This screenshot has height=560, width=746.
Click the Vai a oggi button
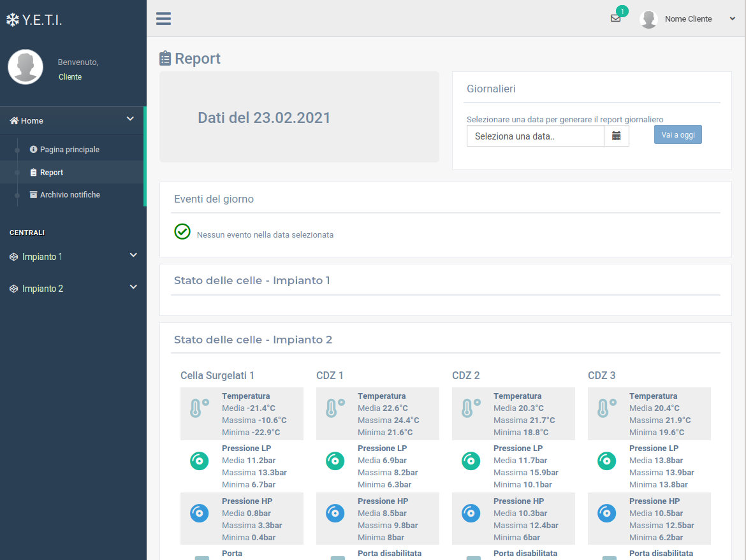click(678, 134)
